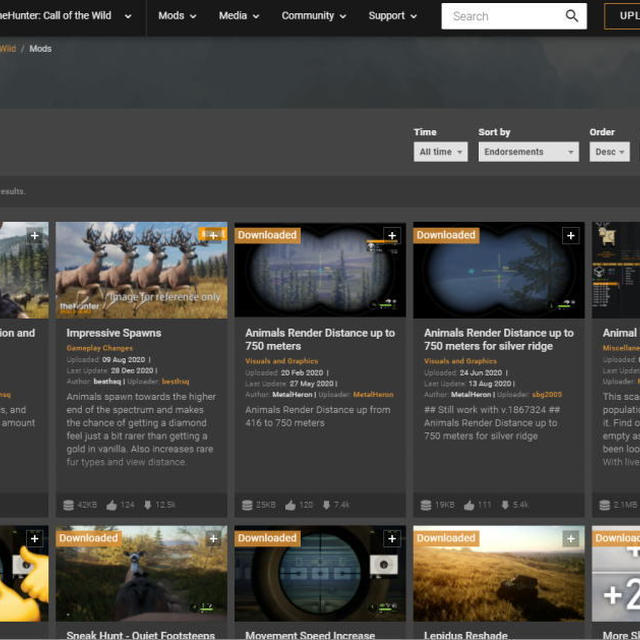Image resolution: width=640 pixels, height=640 pixels.
Task: Click file size icon showing 25KB
Action: coord(247,505)
